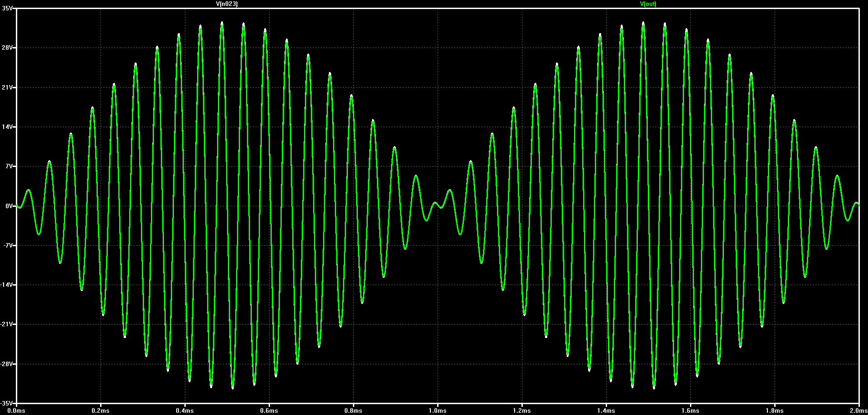The height and width of the screenshot is (415, 868).
Task: Click the 1.8ms time axis label
Action: [775, 411]
